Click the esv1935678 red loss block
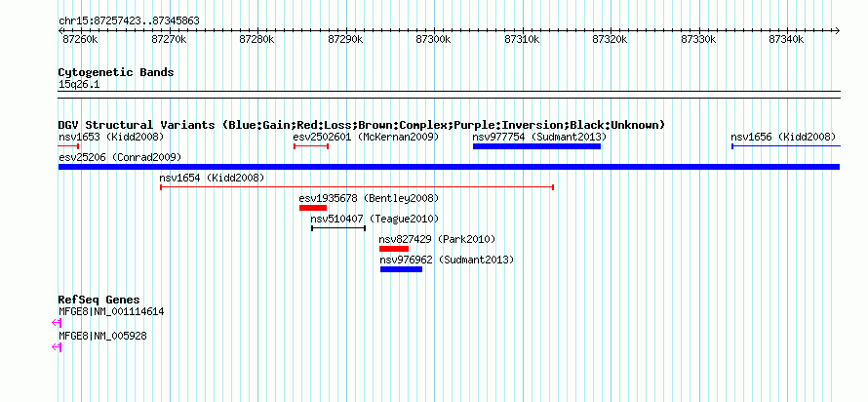 [x=313, y=208]
